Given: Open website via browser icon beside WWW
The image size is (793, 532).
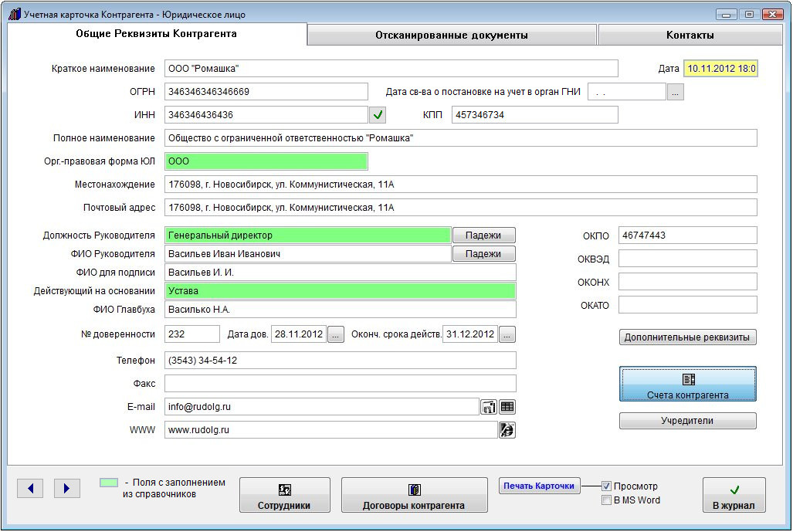Looking at the screenshot, I should coord(507,431).
